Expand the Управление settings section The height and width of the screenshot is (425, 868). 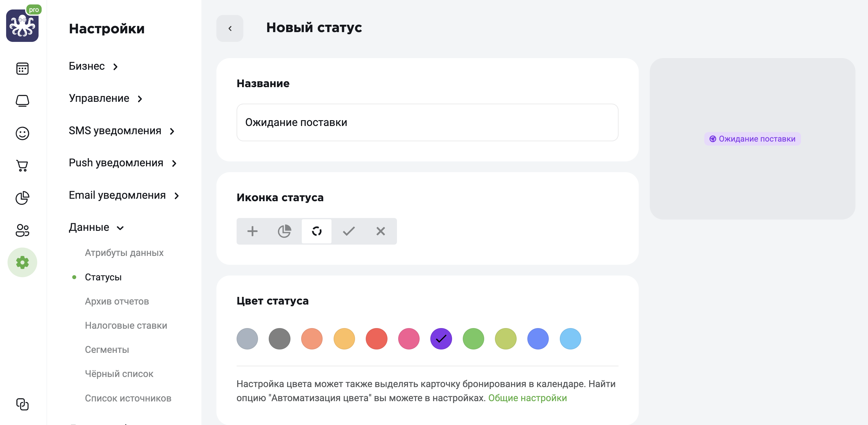tap(106, 98)
